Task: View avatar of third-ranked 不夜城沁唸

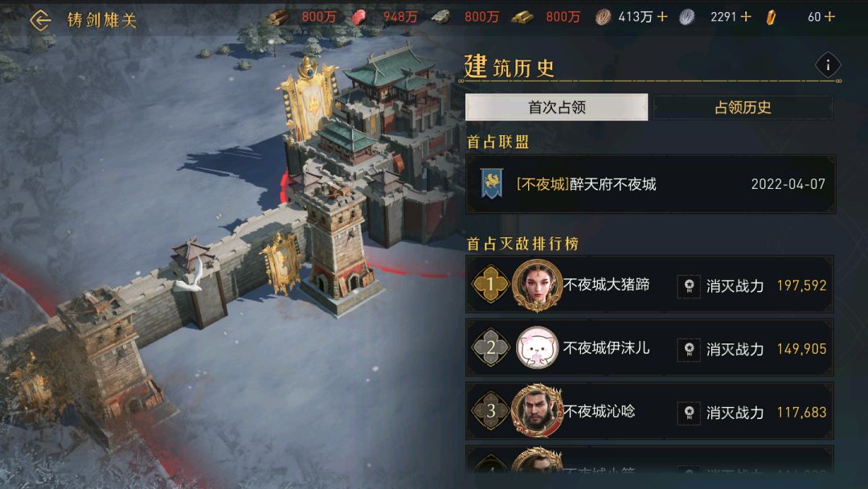Action: pos(536,411)
